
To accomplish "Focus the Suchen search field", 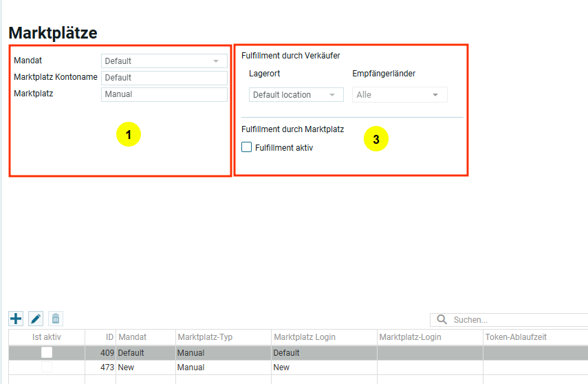I will click(x=516, y=320).
